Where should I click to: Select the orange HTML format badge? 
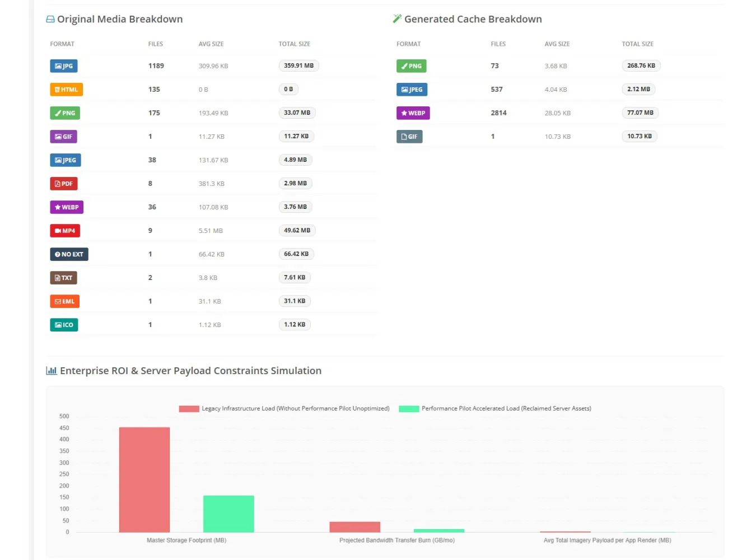pos(66,90)
